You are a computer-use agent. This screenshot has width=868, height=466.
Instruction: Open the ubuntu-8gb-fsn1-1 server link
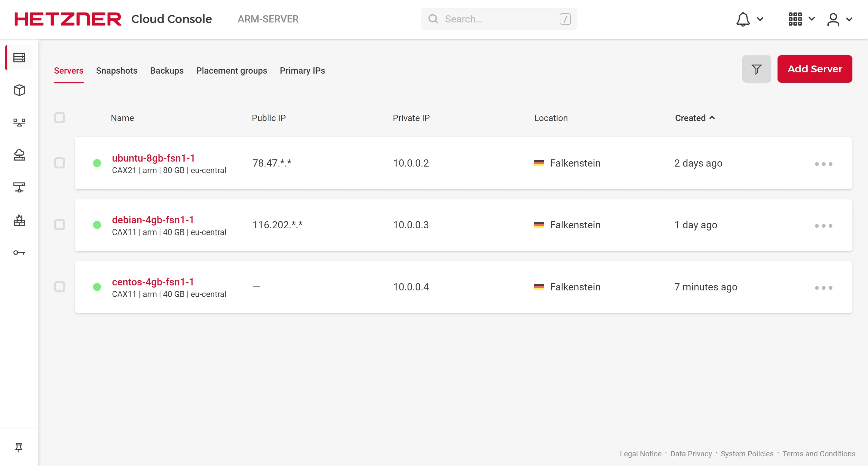coord(153,158)
